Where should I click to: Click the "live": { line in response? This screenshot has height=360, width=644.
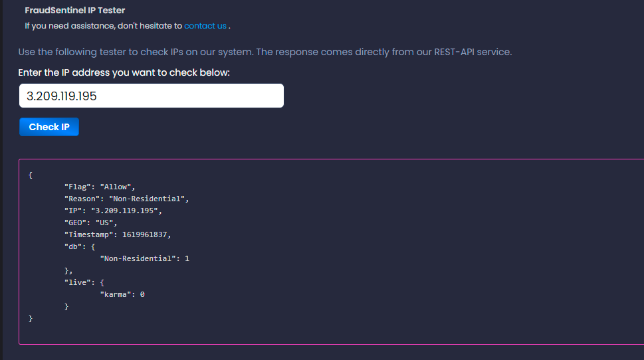click(84, 282)
